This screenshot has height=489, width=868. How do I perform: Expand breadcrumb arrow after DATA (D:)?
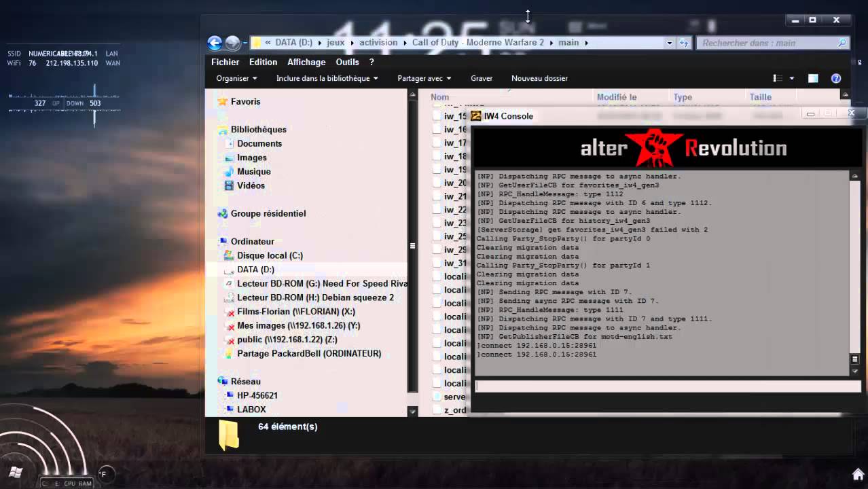319,43
